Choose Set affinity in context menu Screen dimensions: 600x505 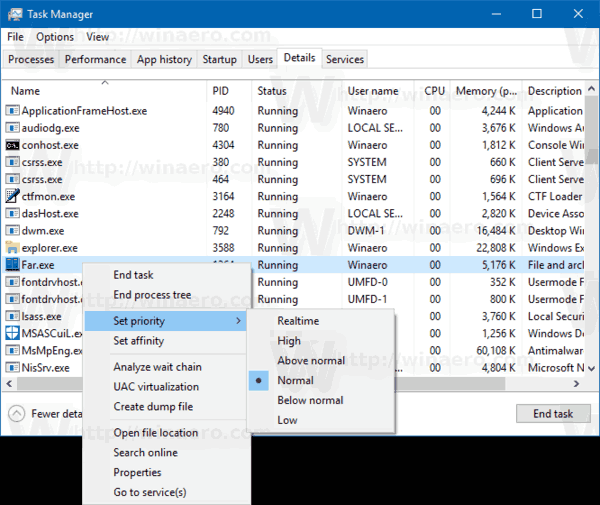click(x=166, y=340)
